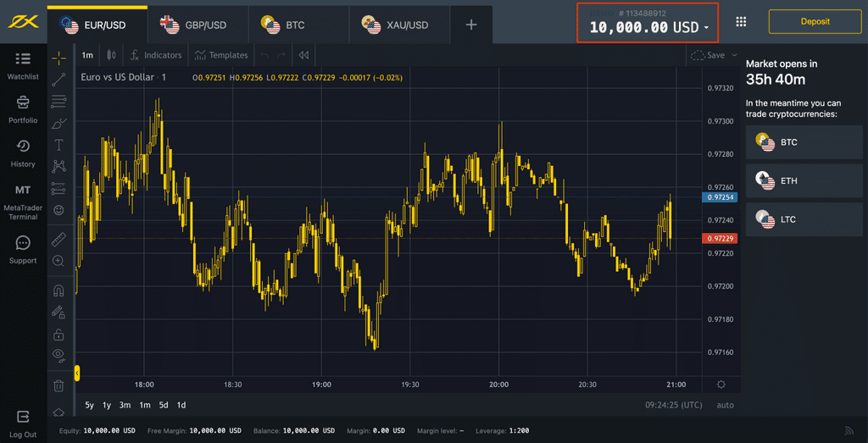Open the 1m timeframe interval dropdown
Image resolution: width=868 pixels, height=443 pixels.
pyautogui.click(x=87, y=55)
